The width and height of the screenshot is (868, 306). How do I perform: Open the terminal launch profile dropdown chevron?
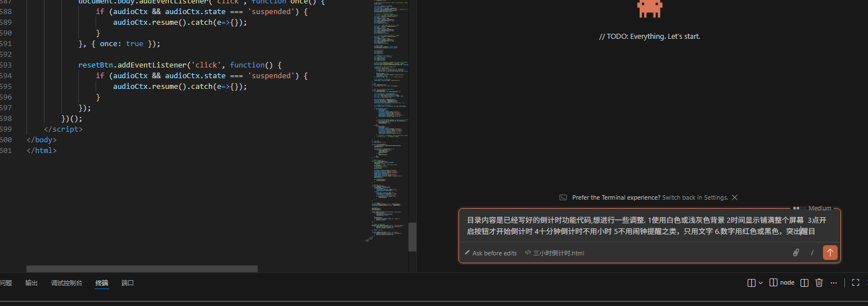tap(761, 283)
